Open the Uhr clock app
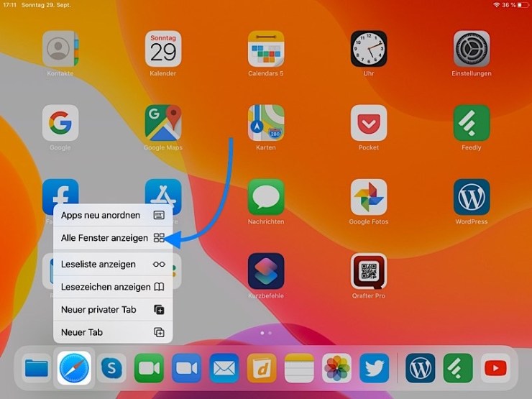This screenshot has height=399, width=532. 369,49
